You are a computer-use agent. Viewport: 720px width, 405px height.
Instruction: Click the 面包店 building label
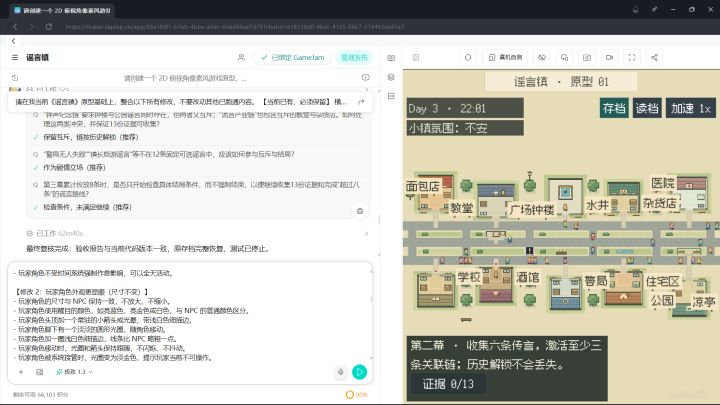point(422,186)
